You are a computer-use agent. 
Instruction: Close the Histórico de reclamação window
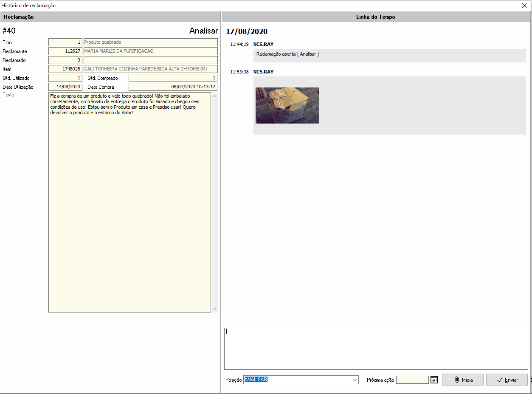524,6
